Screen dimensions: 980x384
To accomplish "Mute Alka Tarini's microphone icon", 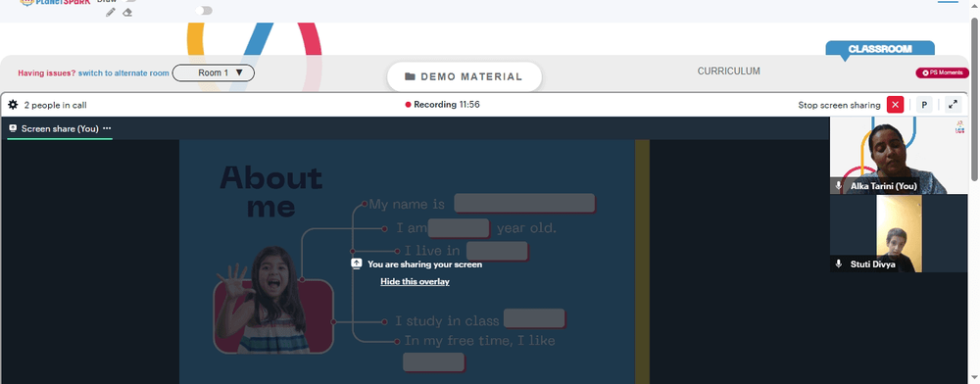I will click(839, 186).
